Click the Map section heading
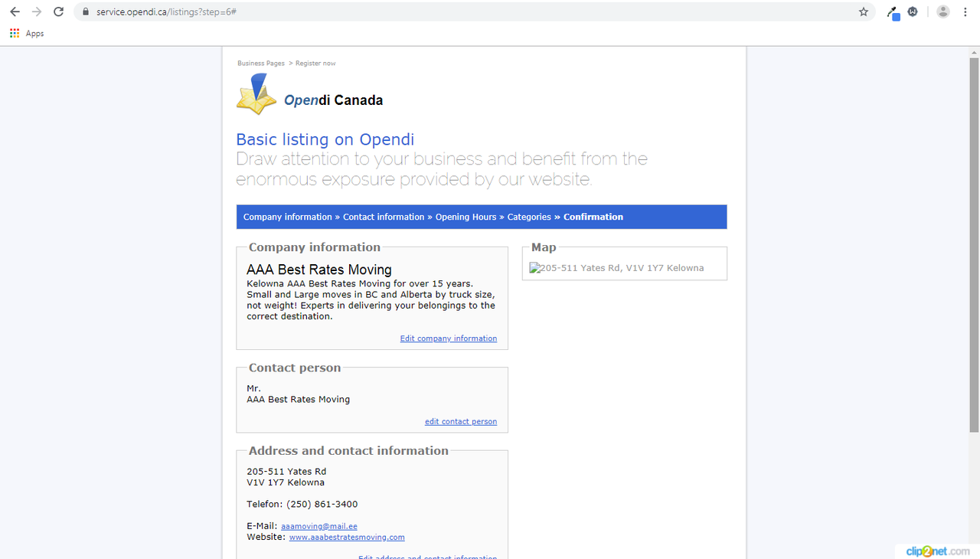Viewport: 980px width, 559px height. click(544, 247)
